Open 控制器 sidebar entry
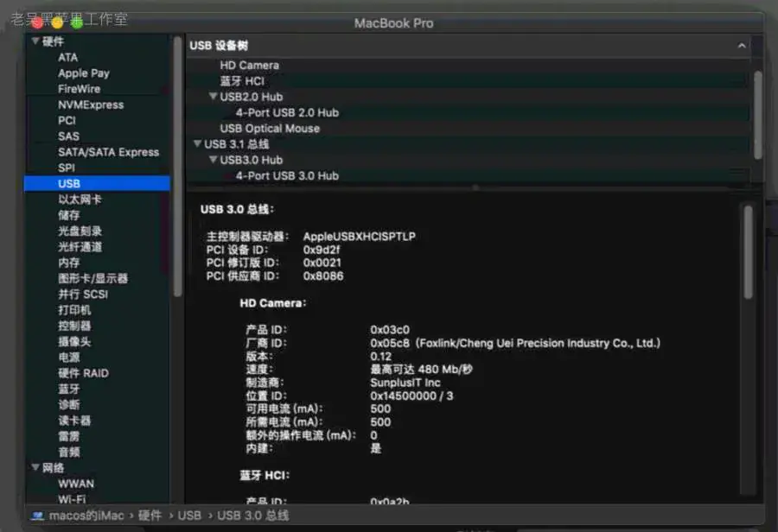 point(74,326)
